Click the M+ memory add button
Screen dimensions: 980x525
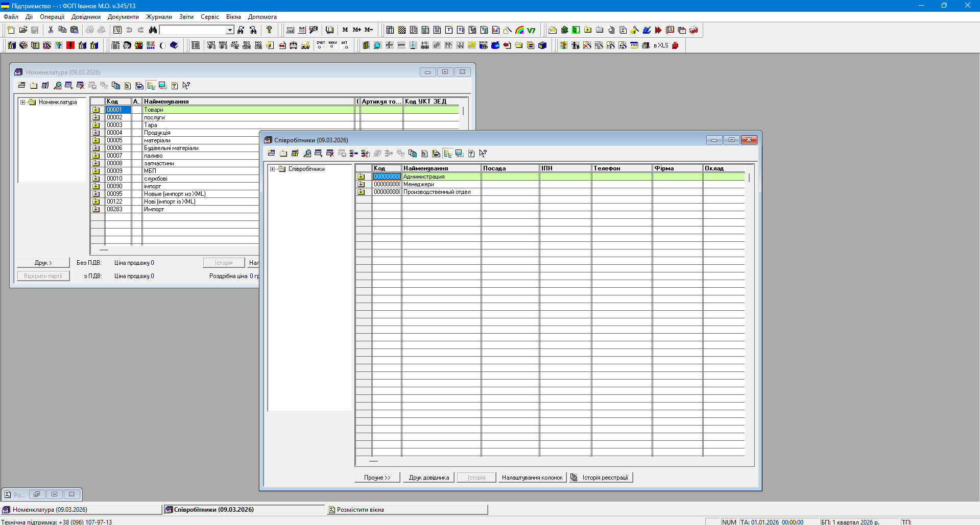(x=356, y=30)
